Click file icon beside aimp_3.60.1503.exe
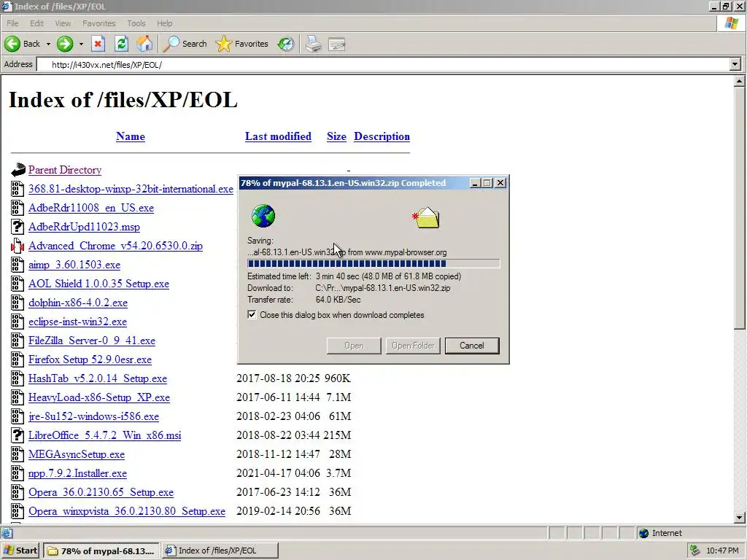This screenshot has height=560, width=747. 18,265
